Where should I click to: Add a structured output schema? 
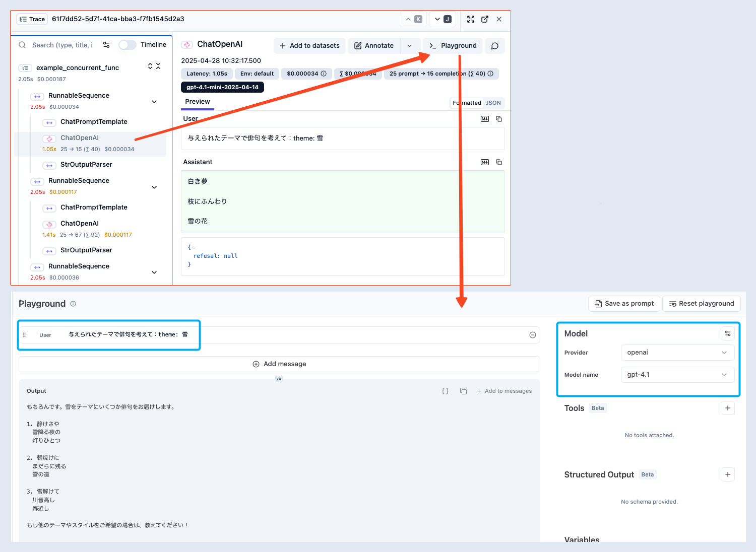(728, 474)
